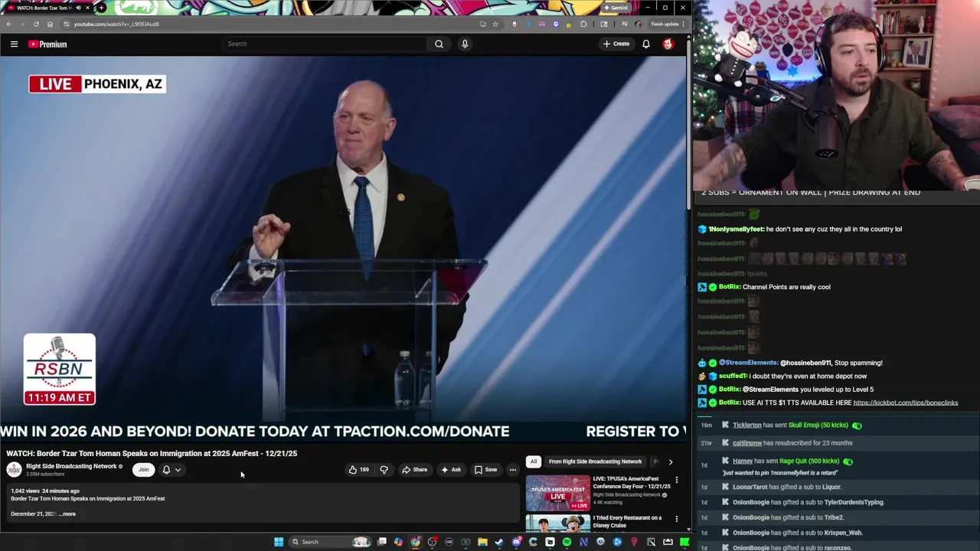
Task: Click the browser address bar URL
Action: (x=116, y=24)
